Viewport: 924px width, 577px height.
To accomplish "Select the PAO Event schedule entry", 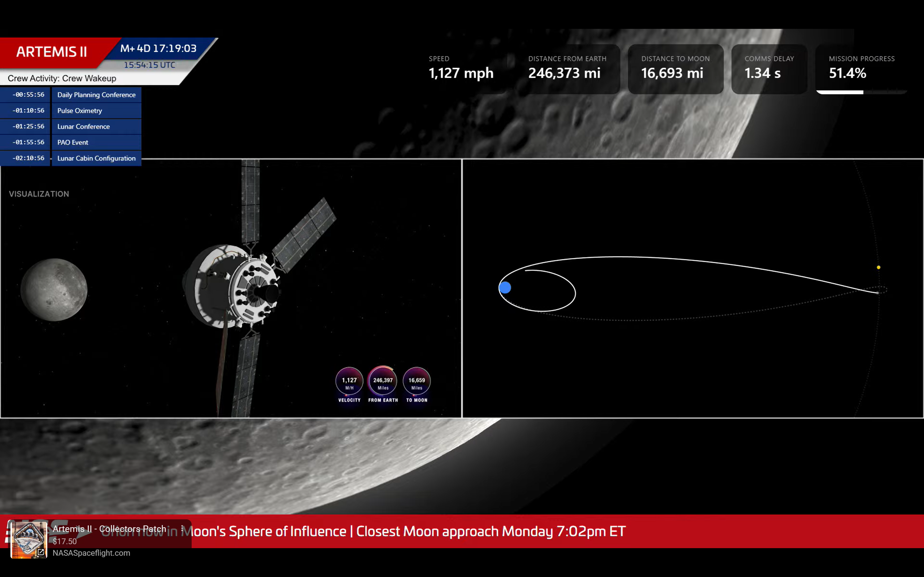I will [x=96, y=142].
